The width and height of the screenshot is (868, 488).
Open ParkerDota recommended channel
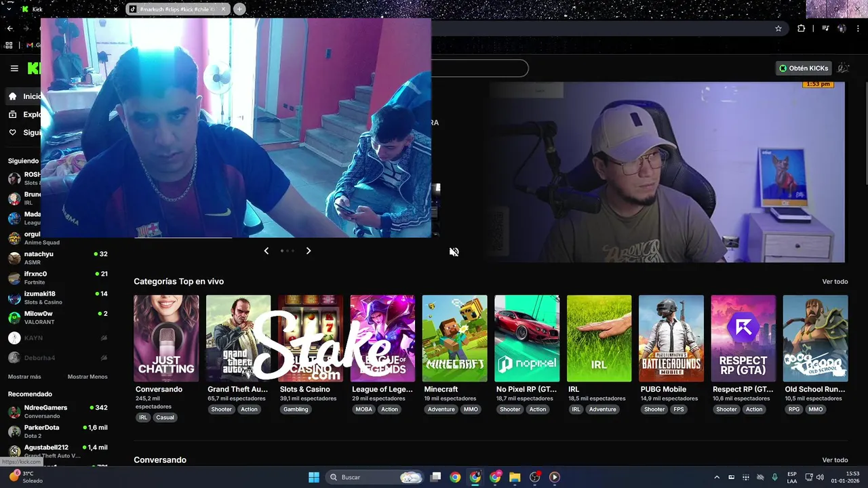tap(58, 431)
